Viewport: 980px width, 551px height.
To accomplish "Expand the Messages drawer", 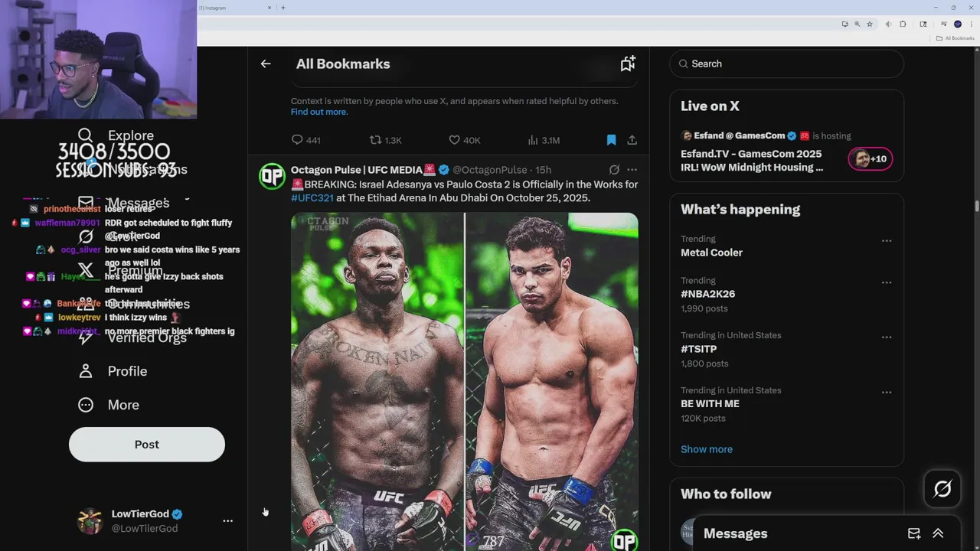I will [x=938, y=533].
